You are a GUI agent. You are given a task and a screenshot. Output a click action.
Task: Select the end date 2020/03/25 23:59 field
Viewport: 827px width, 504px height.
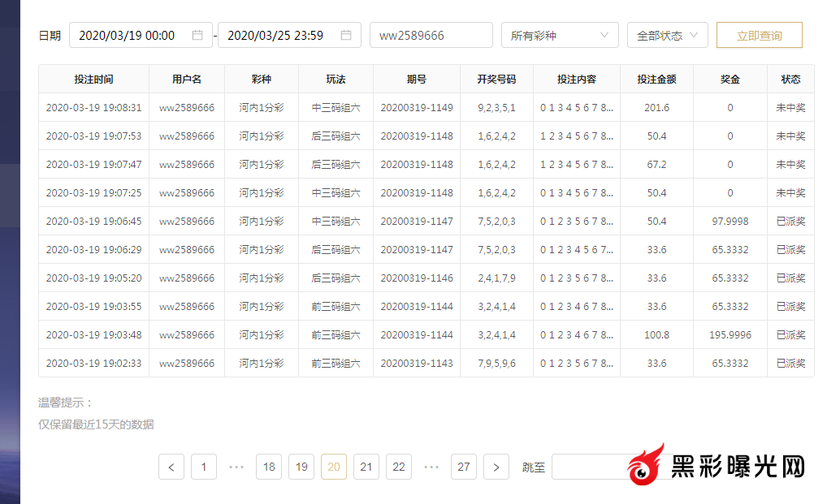pyautogui.click(x=276, y=36)
